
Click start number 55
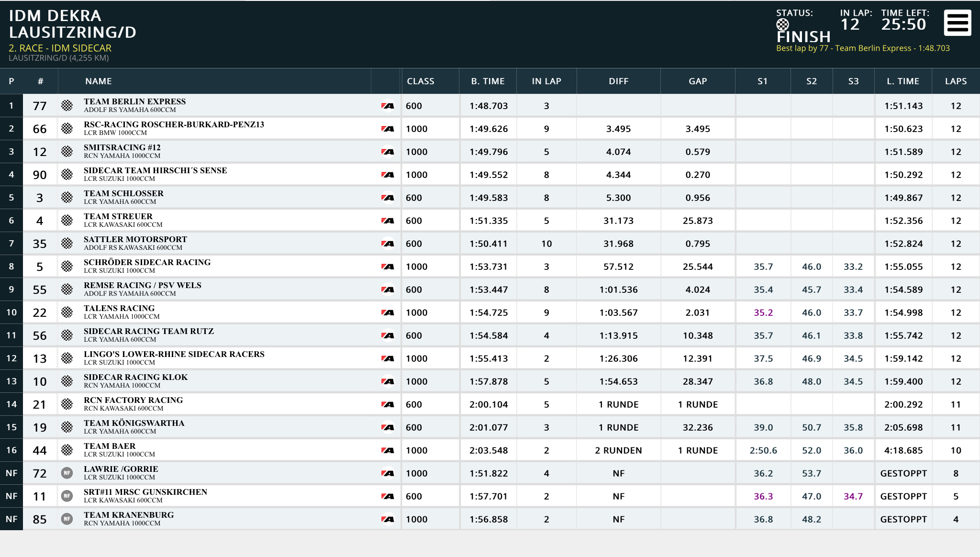[40, 290]
